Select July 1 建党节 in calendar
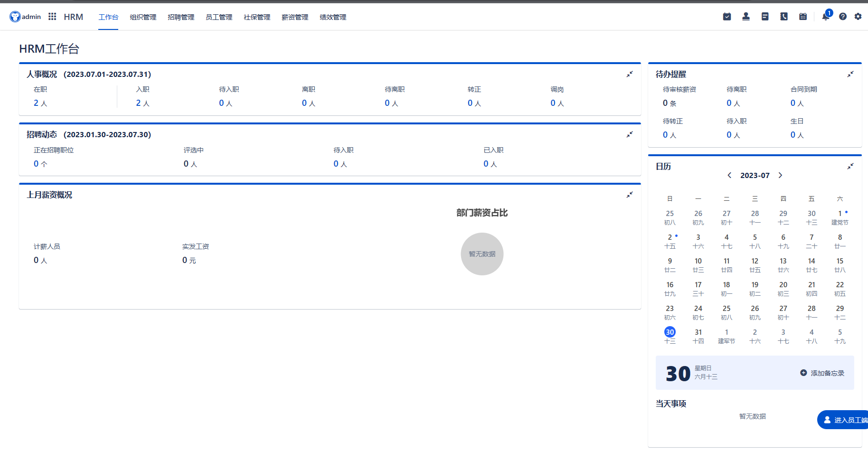 [x=840, y=217]
